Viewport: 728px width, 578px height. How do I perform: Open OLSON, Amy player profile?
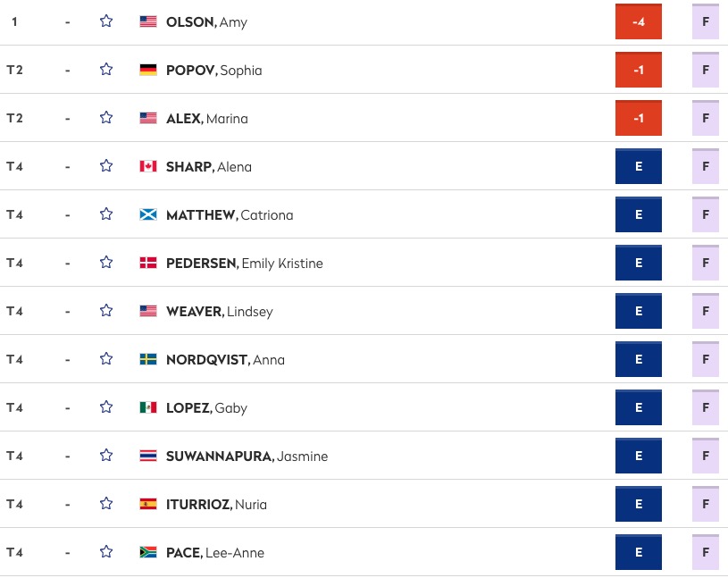pyautogui.click(x=206, y=22)
